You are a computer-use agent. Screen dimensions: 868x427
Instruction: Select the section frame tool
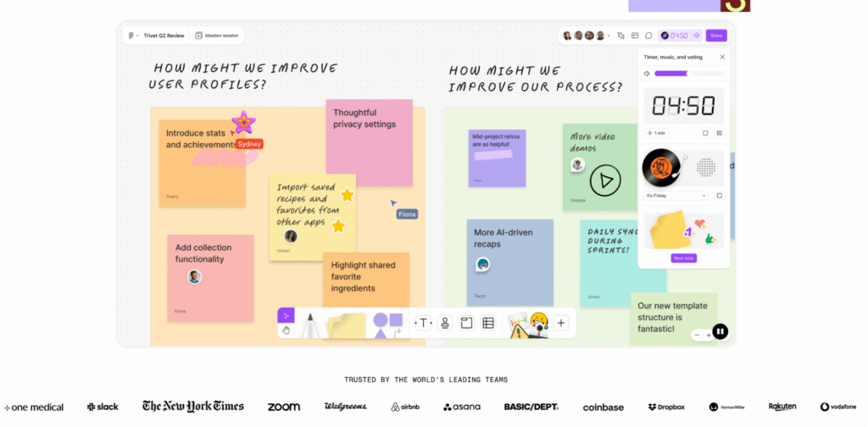coord(466,323)
